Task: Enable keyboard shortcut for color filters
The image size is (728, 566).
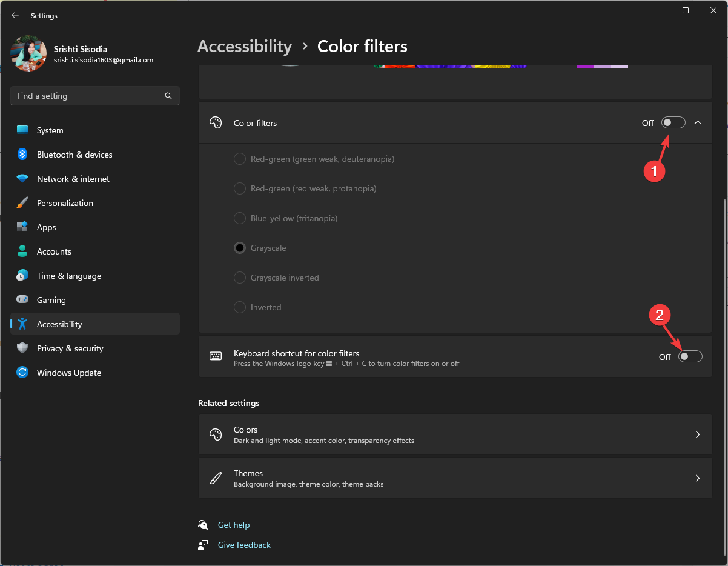Action: 690,357
